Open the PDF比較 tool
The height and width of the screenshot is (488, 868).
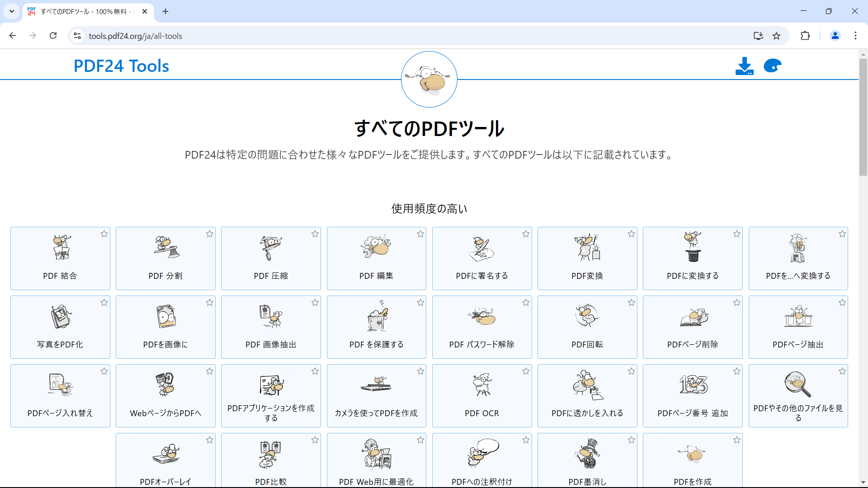[271, 460]
